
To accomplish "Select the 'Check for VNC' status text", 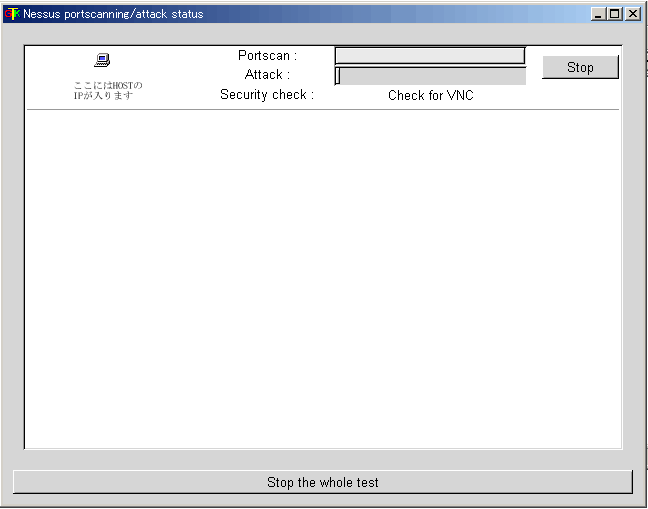I will coord(431,95).
